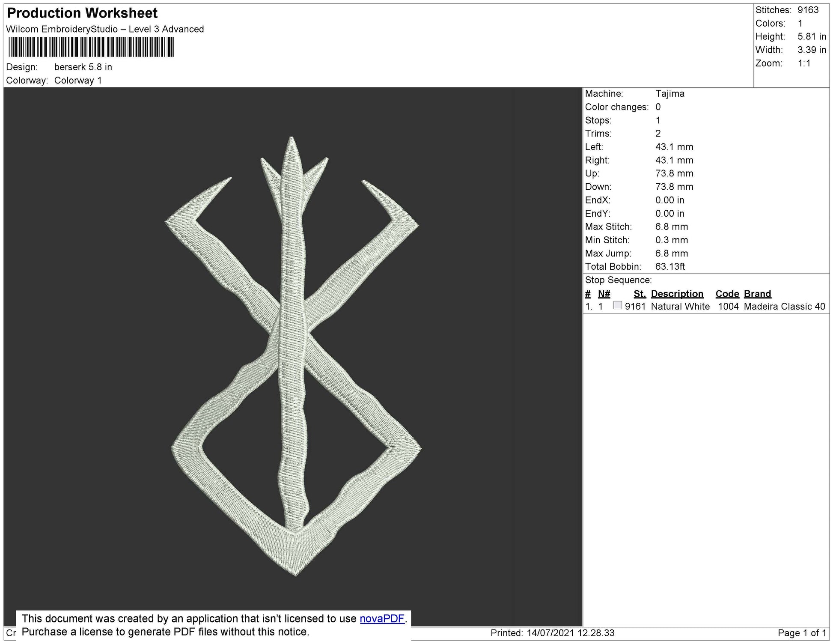833x644 pixels.
Task: Click the Page 1 of 1 indicator
Action: click(x=801, y=633)
